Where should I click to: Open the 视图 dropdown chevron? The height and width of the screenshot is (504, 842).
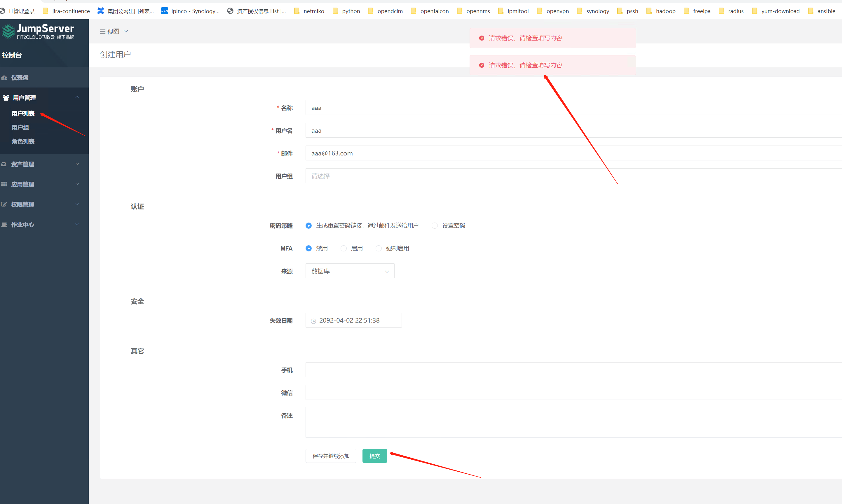pos(126,31)
